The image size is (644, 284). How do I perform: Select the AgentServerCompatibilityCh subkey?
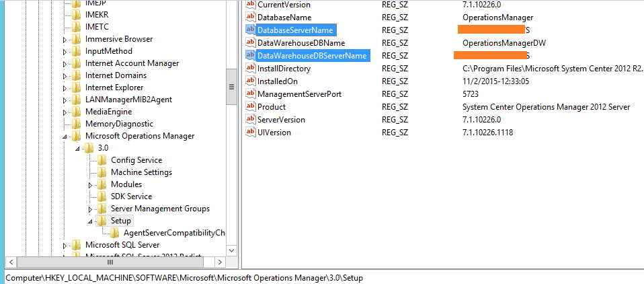click(174, 233)
